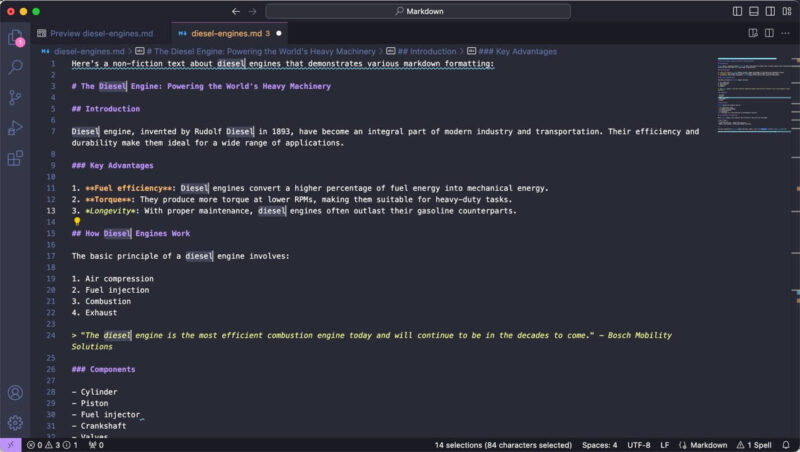Image resolution: width=800 pixels, height=452 pixels.
Task: Open the Source Control view
Action: pos(15,97)
